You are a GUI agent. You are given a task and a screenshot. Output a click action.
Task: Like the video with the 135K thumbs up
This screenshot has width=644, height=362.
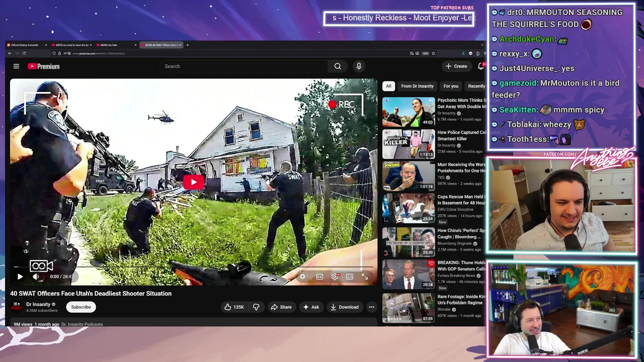coord(234,307)
